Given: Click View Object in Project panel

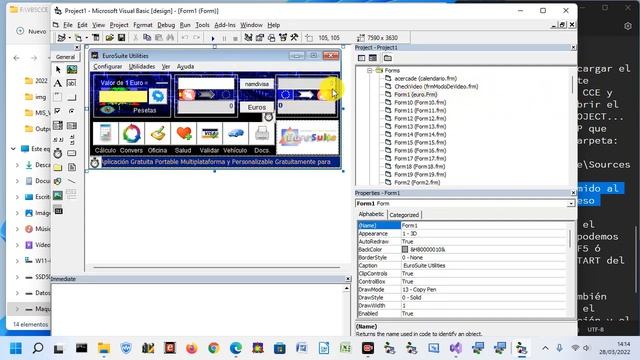Looking at the screenshot, I should pos(373,58).
